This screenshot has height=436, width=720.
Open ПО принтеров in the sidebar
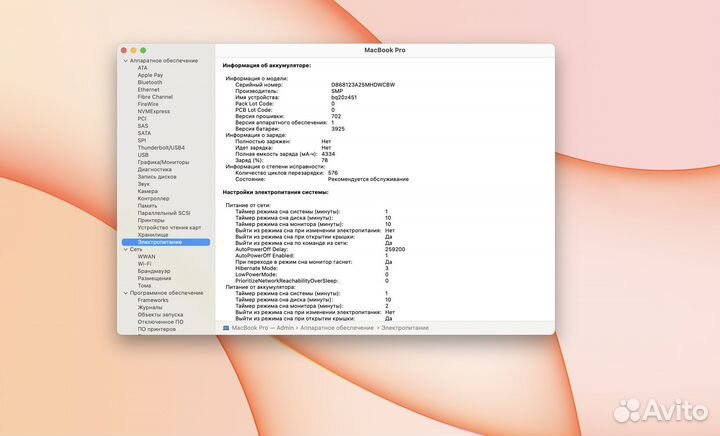pyautogui.click(x=156, y=329)
